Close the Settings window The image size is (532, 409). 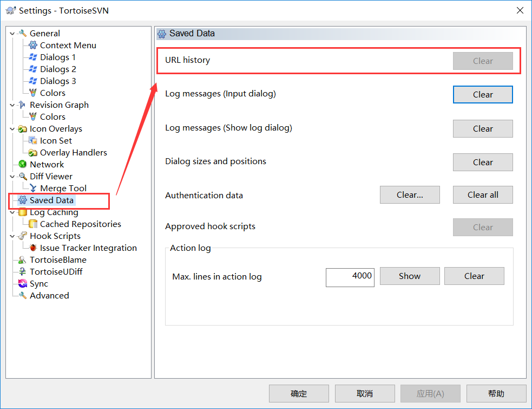pos(520,10)
